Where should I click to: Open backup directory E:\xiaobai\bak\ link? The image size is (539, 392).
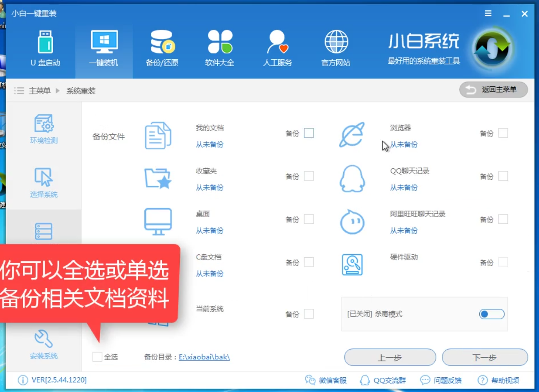coord(204,357)
